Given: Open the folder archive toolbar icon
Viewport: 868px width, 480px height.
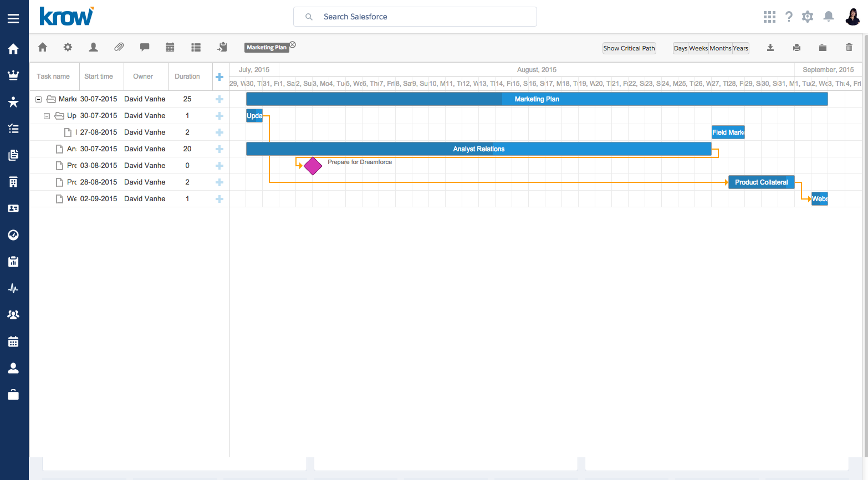Looking at the screenshot, I should [823, 48].
